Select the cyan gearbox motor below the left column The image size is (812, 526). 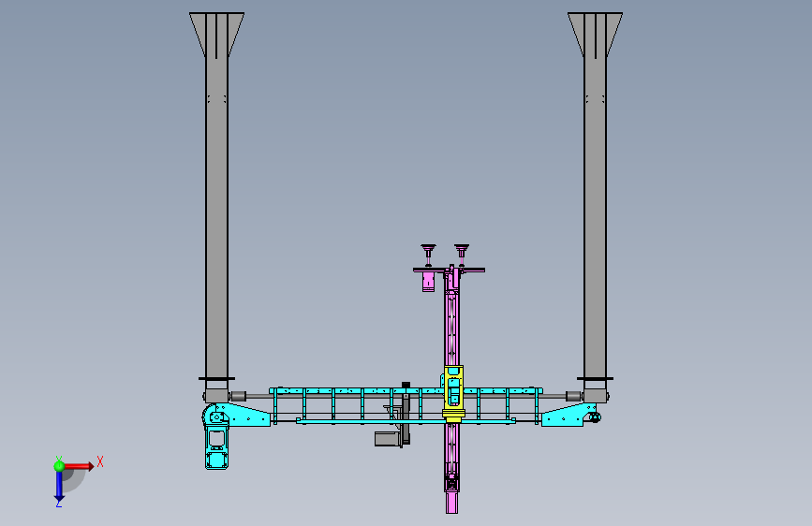pyautogui.click(x=216, y=446)
